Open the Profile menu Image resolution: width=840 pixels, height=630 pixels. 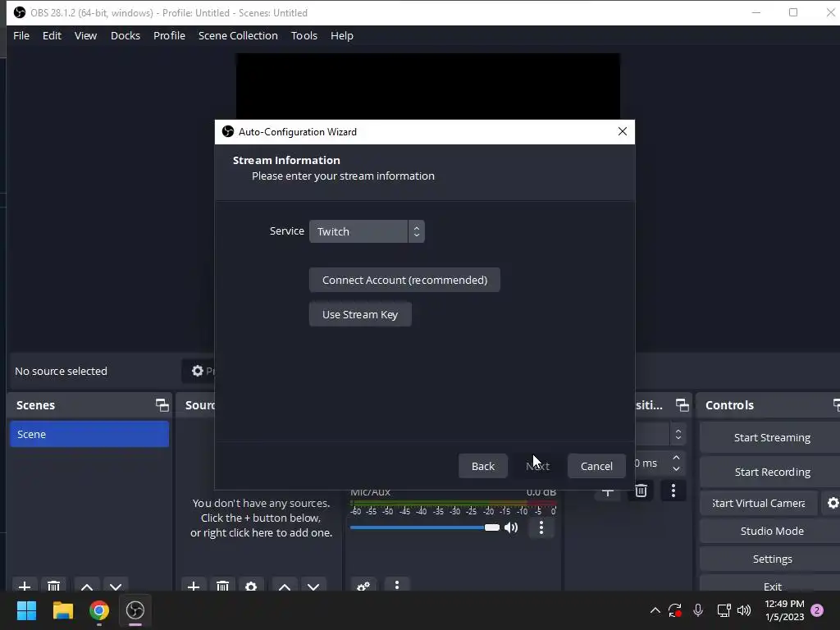point(169,35)
